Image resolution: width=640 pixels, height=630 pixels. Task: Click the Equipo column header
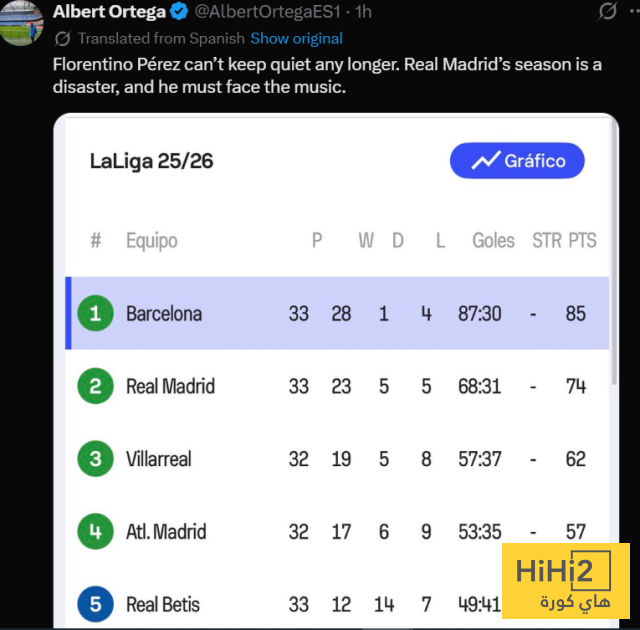point(151,240)
